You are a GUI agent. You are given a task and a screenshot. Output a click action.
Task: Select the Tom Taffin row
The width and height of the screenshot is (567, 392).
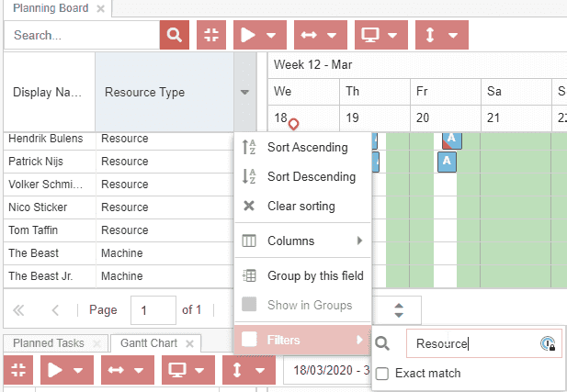119,230
